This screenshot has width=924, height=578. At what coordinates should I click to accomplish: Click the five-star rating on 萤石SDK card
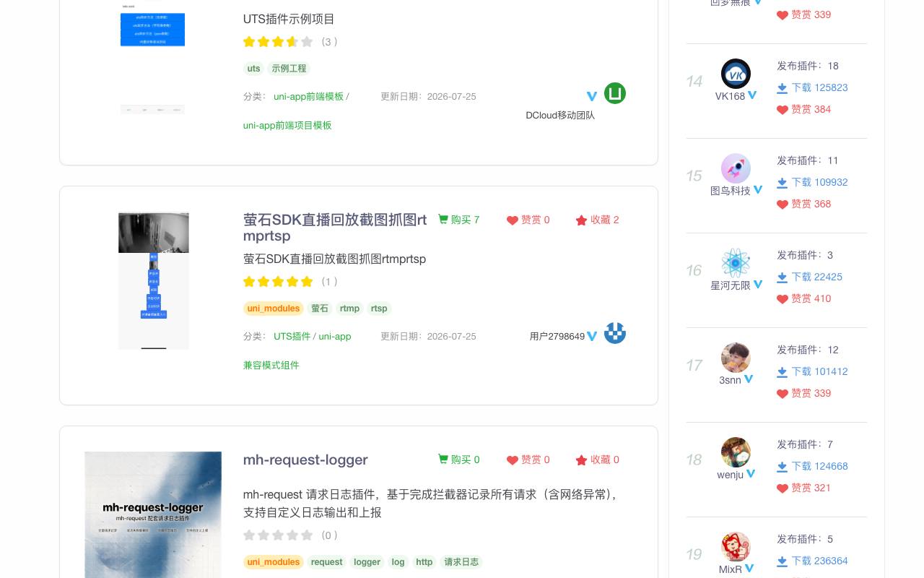[278, 282]
